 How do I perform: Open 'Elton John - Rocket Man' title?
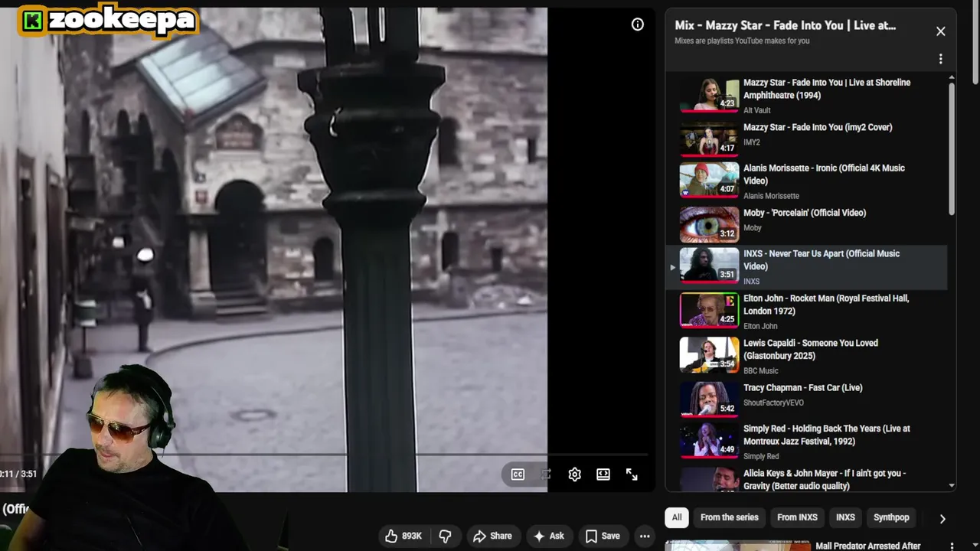coord(826,305)
